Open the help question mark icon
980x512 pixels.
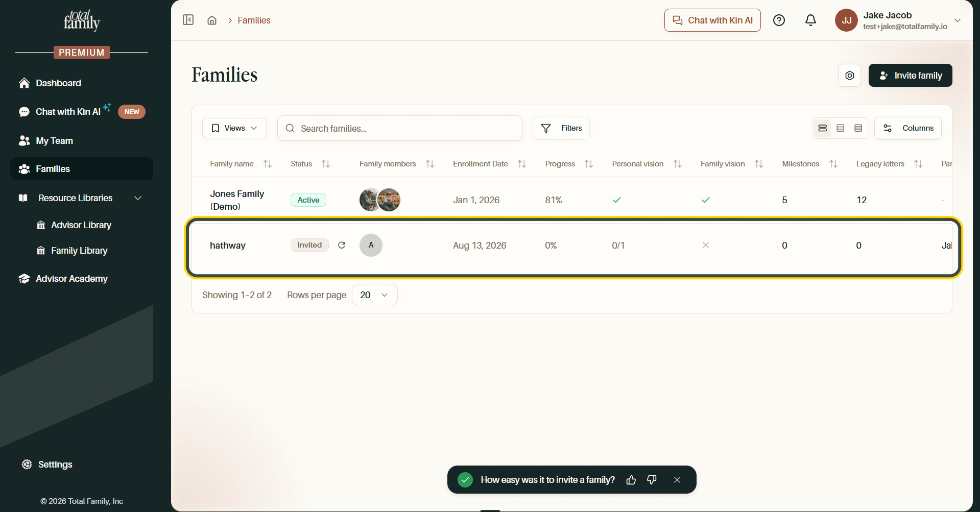[779, 20]
